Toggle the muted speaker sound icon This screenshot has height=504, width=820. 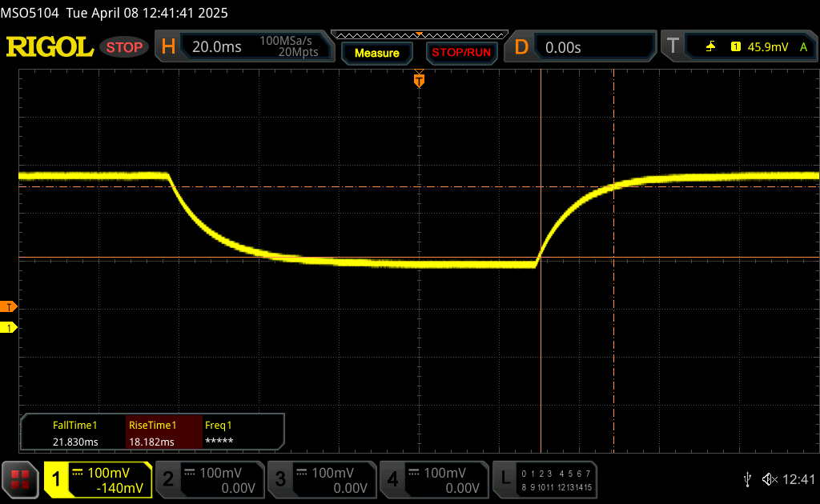click(769, 479)
